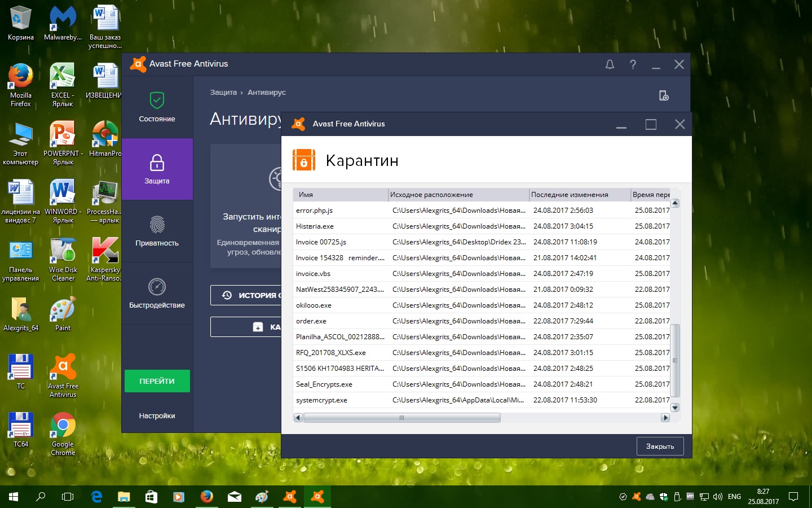
Task: Select the Панель управления desktop icon
Action: tap(21, 260)
